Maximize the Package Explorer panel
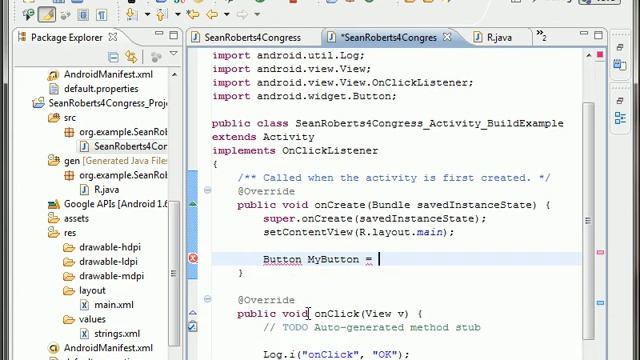This screenshot has height=360, width=640. (174, 35)
